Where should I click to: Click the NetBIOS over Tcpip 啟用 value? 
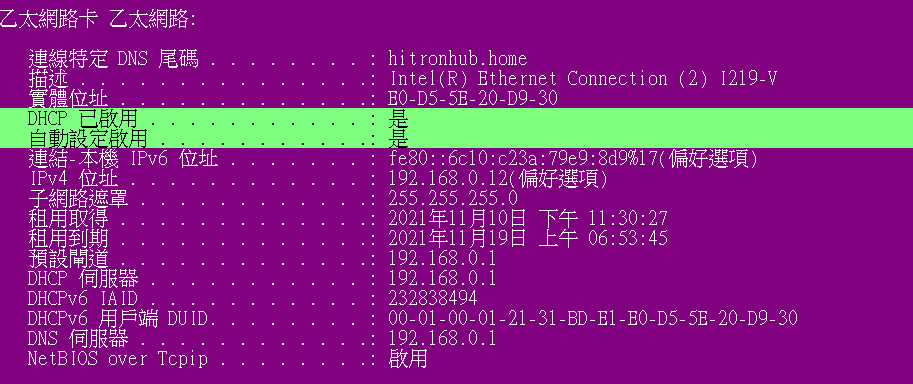click(408, 358)
